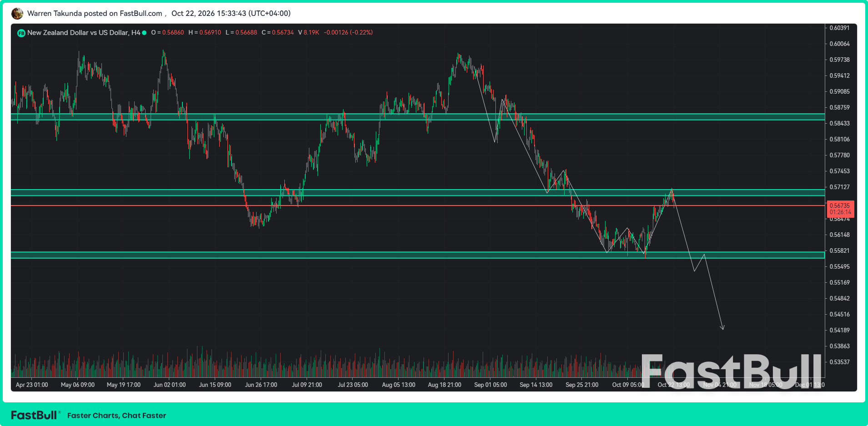Click the change value "-0.00126 (-0.22%)"
Viewport: 868px width, 426px height.
coord(348,33)
